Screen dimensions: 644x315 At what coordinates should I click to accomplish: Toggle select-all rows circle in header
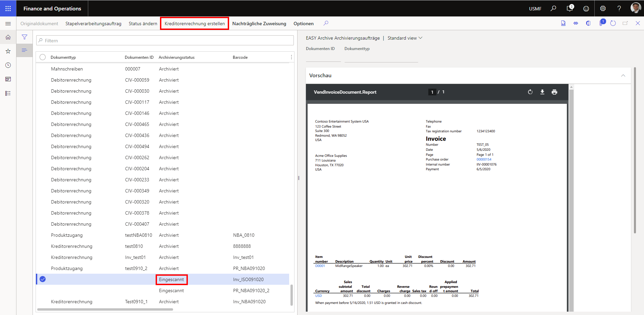[x=43, y=57]
